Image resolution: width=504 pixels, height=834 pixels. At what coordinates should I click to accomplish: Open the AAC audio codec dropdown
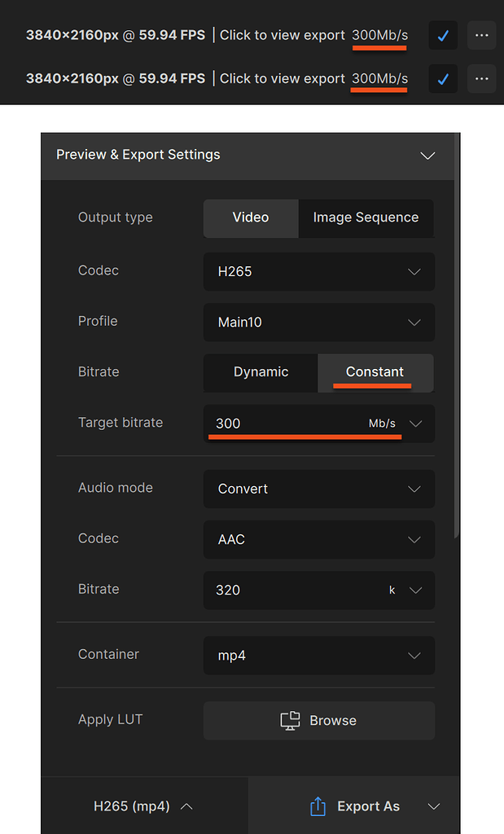click(x=318, y=539)
